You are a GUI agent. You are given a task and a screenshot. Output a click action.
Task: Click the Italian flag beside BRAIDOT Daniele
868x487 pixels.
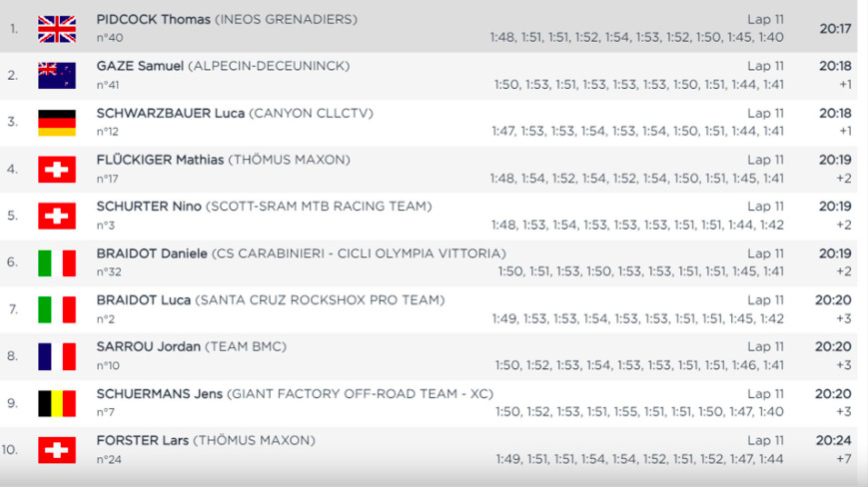click(57, 263)
